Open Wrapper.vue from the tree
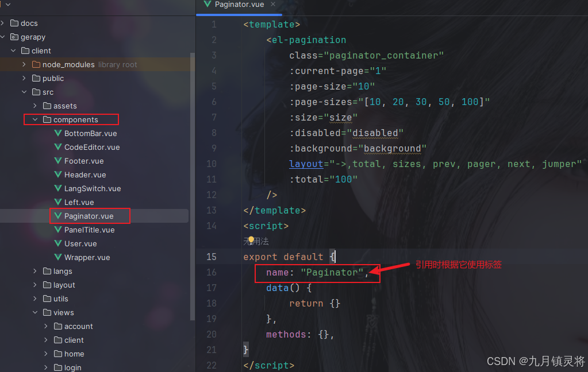 (x=87, y=258)
